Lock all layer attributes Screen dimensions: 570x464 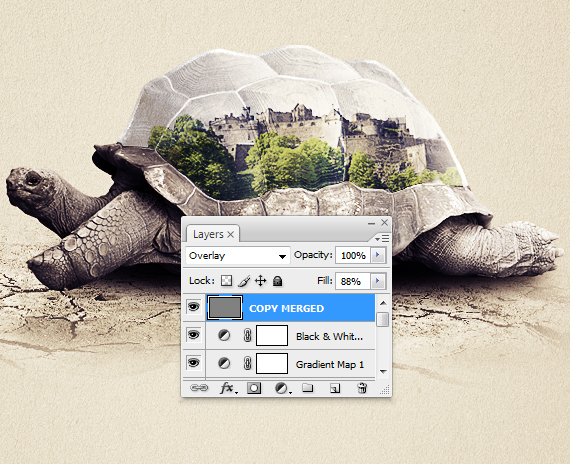[277, 281]
